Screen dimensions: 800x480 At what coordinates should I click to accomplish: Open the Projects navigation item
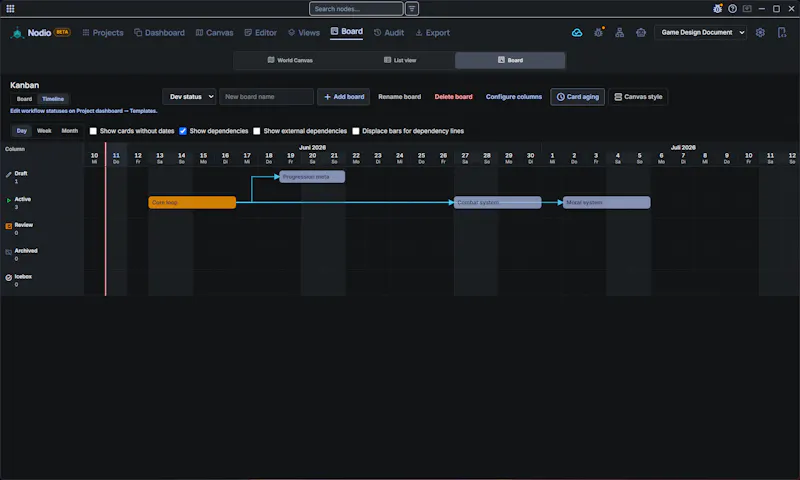click(x=103, y=33)
